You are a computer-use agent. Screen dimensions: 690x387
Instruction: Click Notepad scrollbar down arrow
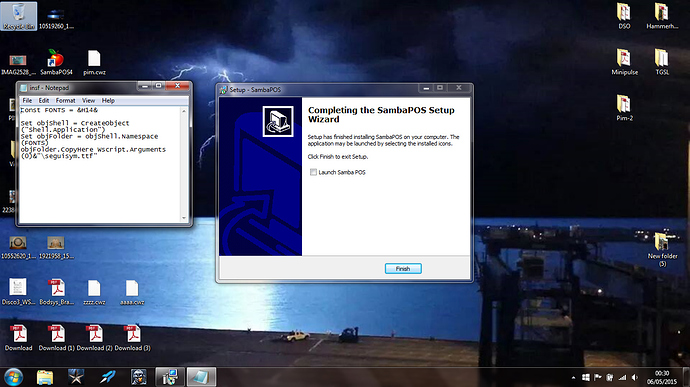(184, 218)
